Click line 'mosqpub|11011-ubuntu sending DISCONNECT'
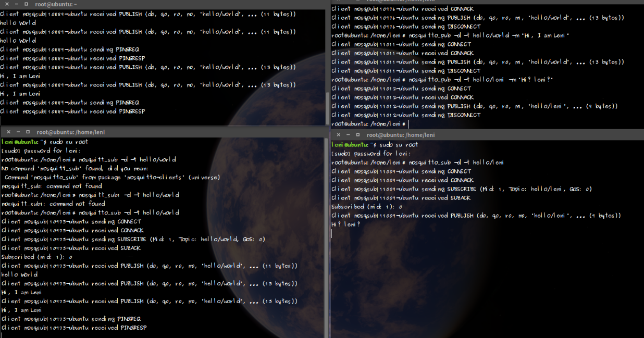This screenshot has width=644, height=338. point(406,71)
